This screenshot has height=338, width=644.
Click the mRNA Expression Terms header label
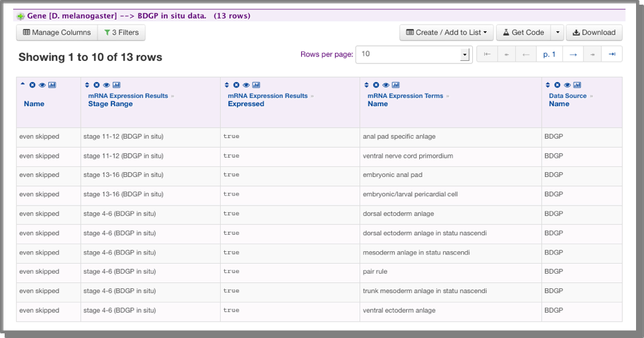(x=405, y=95)
